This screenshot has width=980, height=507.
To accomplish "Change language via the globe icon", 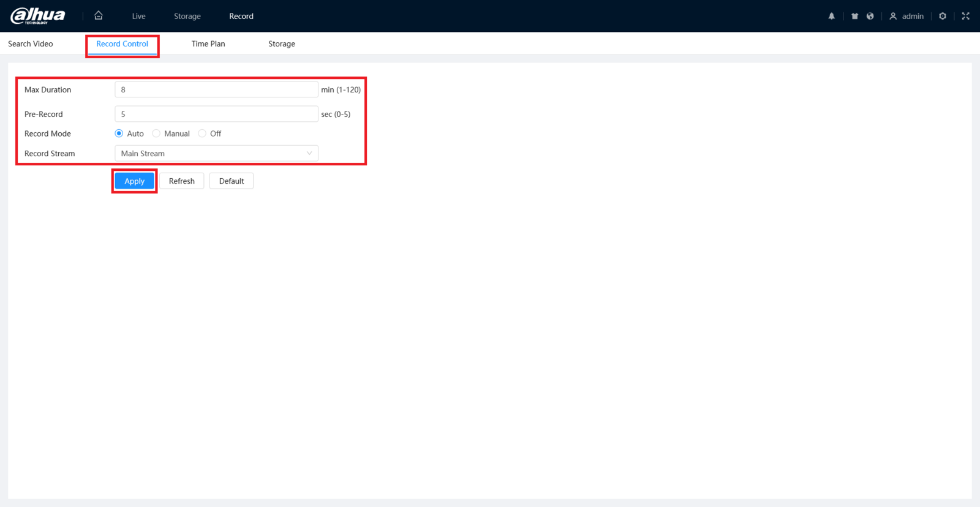I will pos(870,16).
